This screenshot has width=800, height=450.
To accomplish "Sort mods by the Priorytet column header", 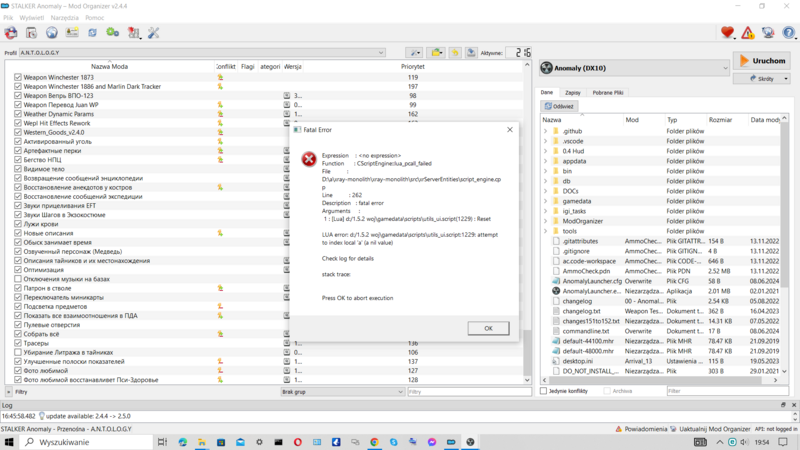I will point(412,66).
